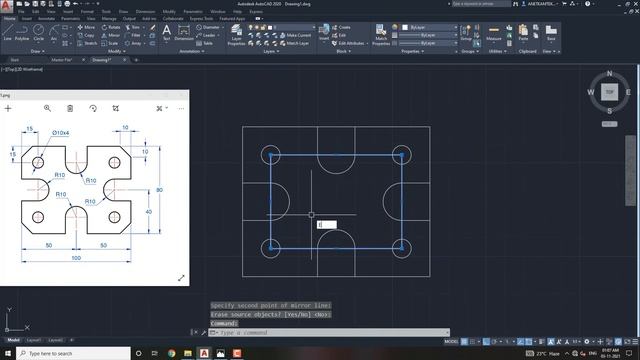The height and width of the screenshot is (360, 640).
Task: Toggle lineweight display in status bar
Action: 542,342
